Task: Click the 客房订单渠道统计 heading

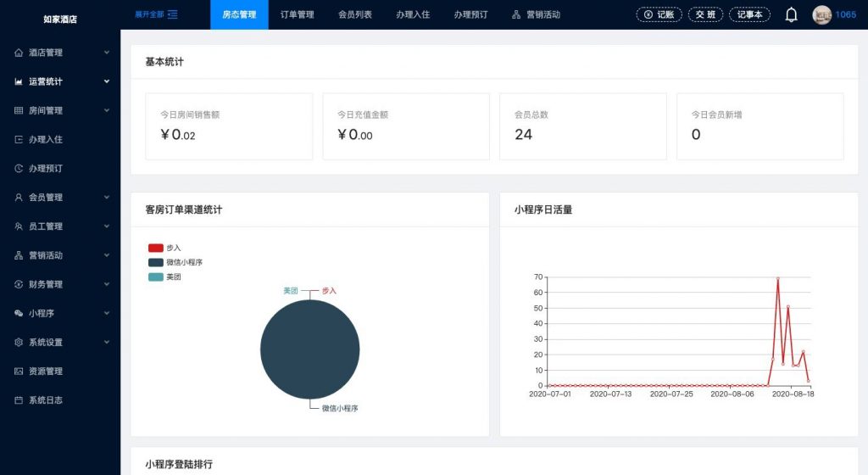Action: coord(184,210)
